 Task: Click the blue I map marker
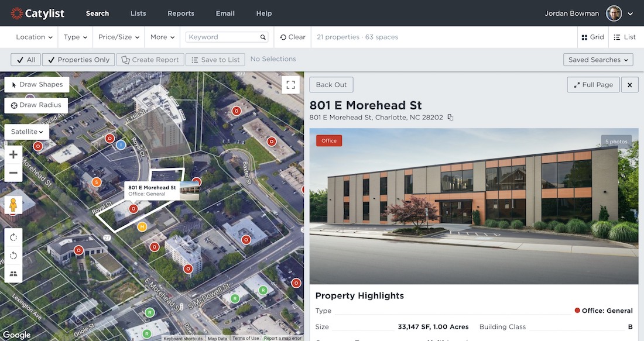pos(121,144)
